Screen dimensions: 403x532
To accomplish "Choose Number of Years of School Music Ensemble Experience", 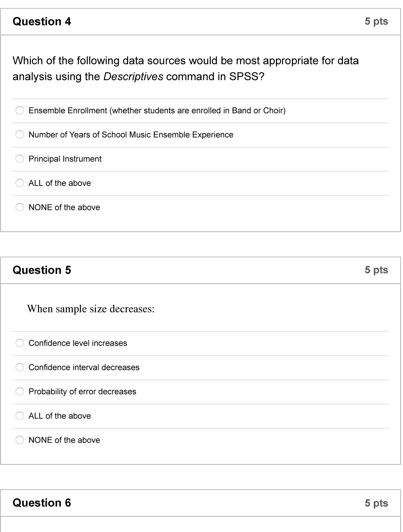I will pyautogui.click(x=20, y=135).
